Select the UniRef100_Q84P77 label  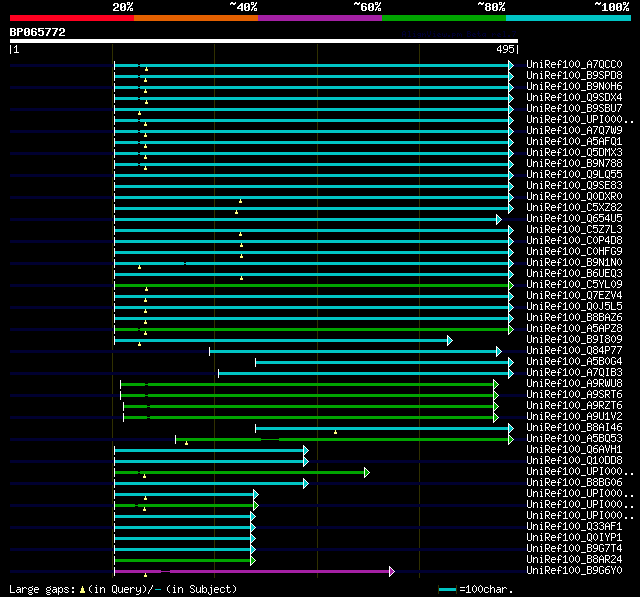pos(574,351)
